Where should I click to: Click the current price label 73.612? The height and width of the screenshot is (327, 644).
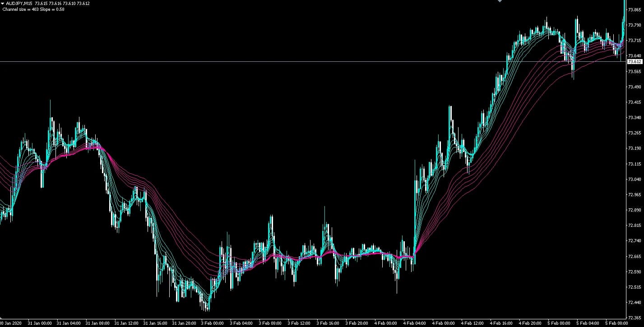pyautogui.click(x=635, y=62)
